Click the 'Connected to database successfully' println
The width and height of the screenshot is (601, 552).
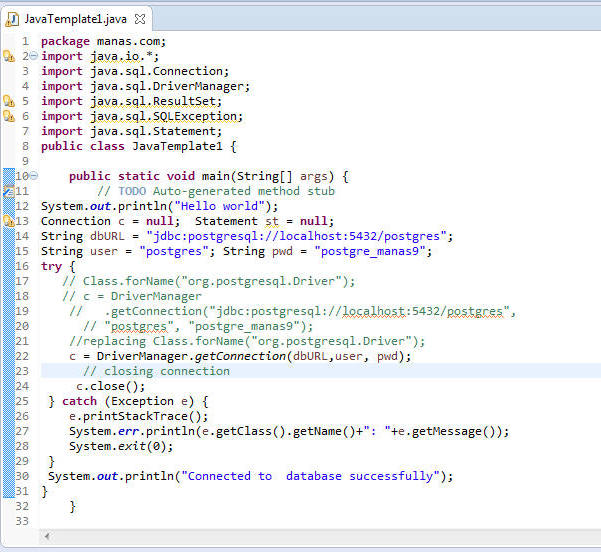click(251, 476)
